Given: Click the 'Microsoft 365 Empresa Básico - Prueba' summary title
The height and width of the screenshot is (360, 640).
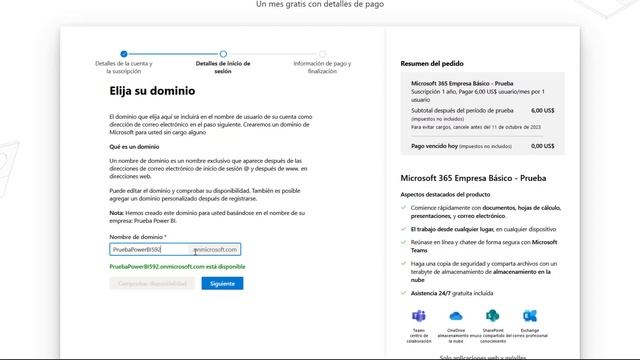Looking at the screenshot, I should [x=462, y=83].
